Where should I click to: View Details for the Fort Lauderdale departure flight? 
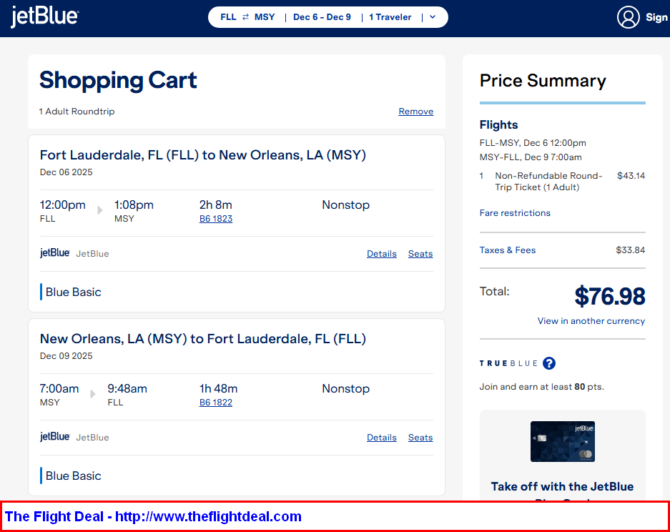[381, 254]
